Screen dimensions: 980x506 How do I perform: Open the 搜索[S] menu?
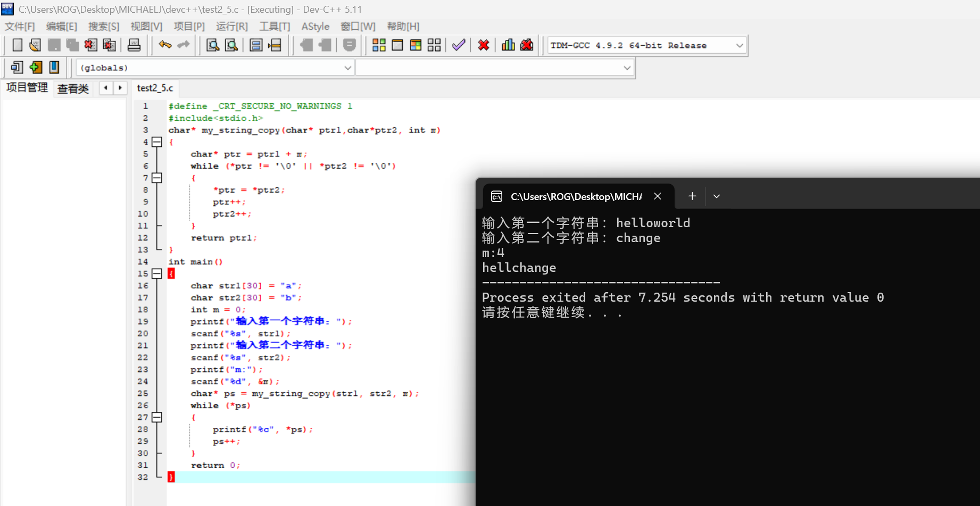point(104,27)
